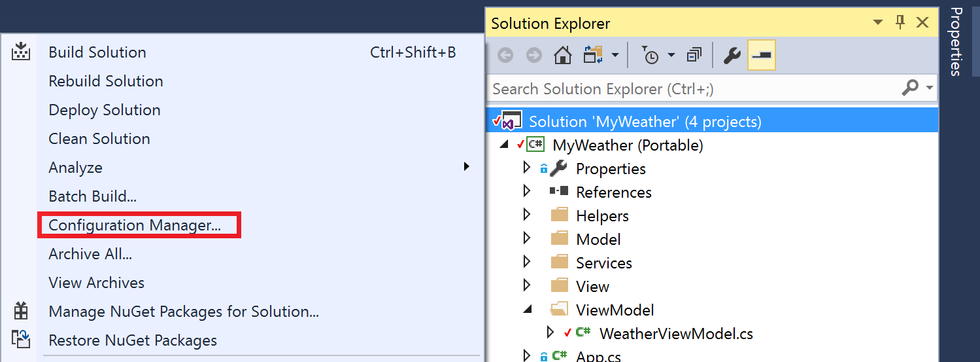Click the Sync with Active Document icon

tap(593, 56)
